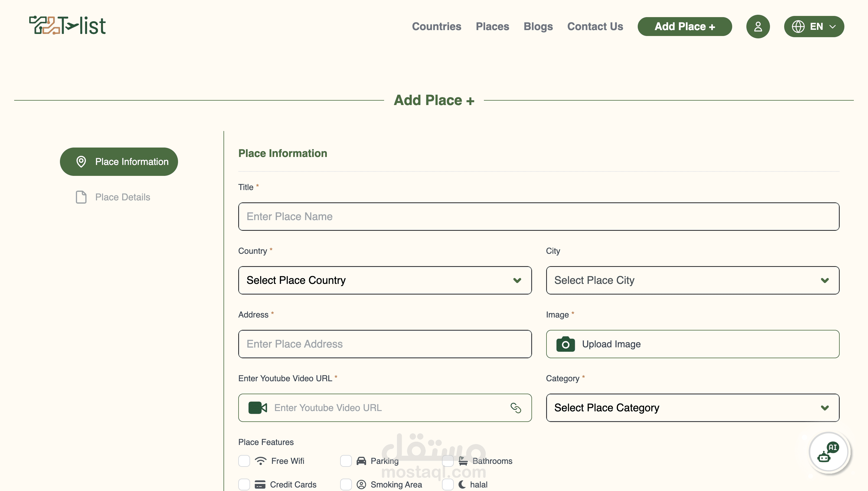
Task: Expand the Select Place Country dropdown
Action: (385, 280)
